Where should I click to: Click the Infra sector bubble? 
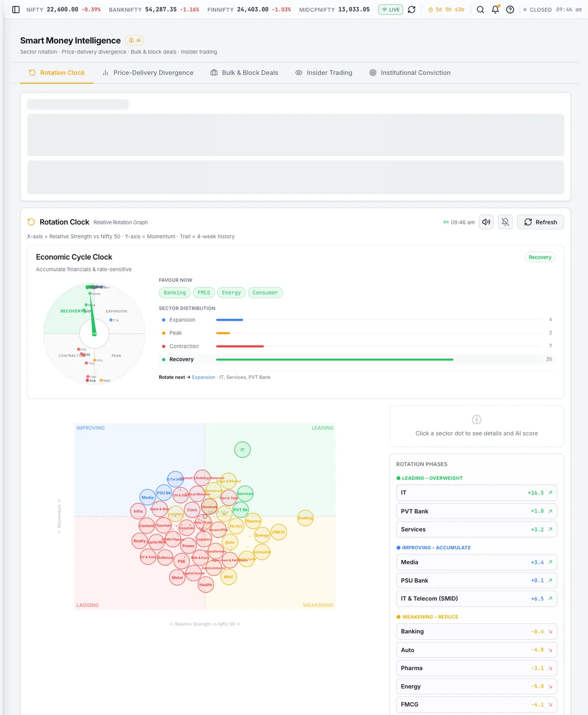(x=138, y=511)
